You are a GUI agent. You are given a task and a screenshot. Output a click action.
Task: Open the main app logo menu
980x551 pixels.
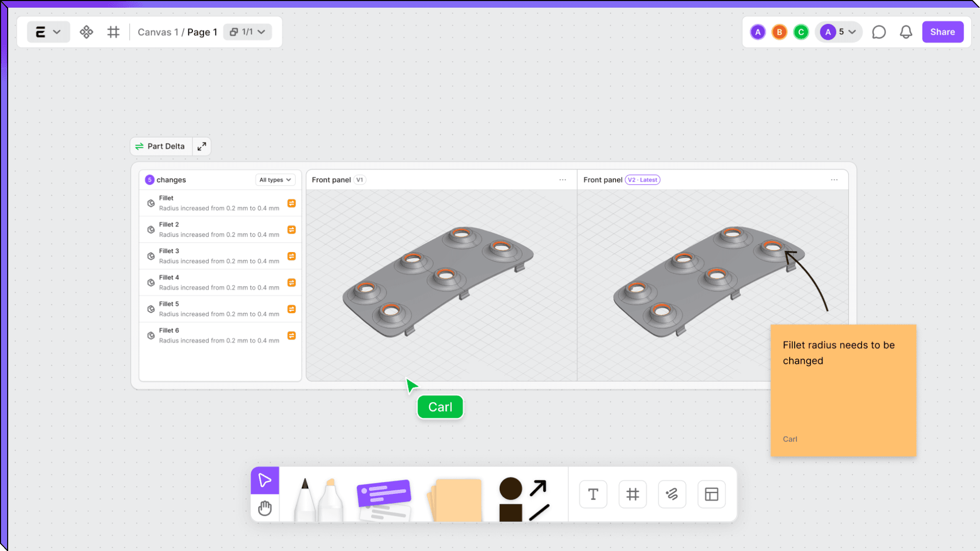click(48, 32)
